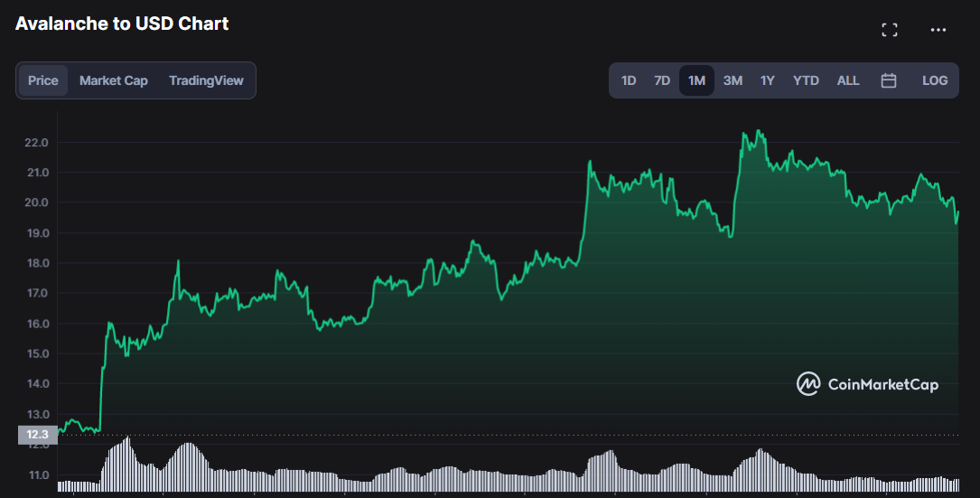Image resolution: width=980 pixels, height=498 pixels.
Task: Select the ALL time range
Action: pos(848,80)
